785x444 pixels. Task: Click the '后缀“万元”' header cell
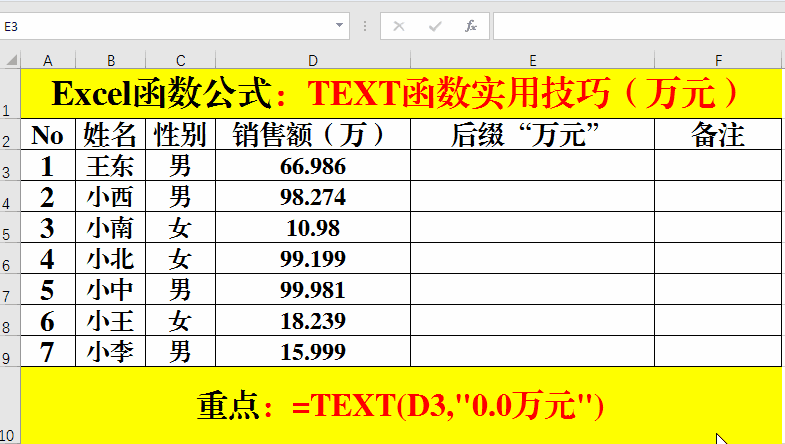pyautogui.click(x=533, y=134)
